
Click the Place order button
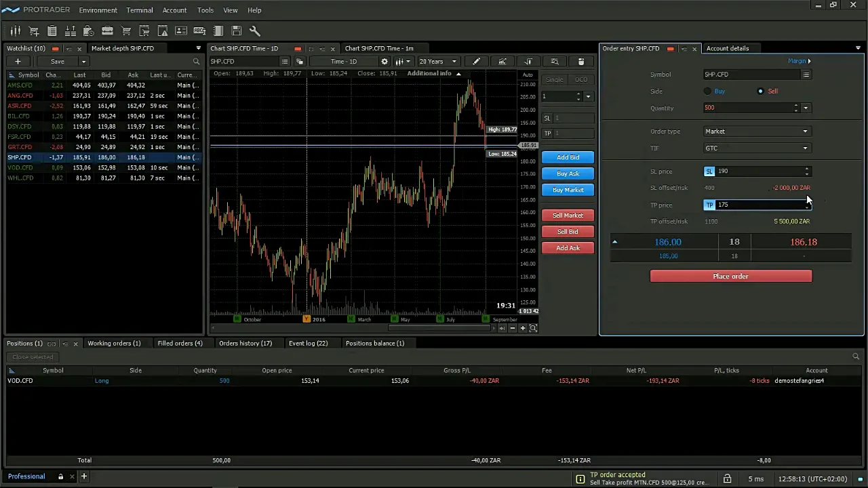[731, 276]
